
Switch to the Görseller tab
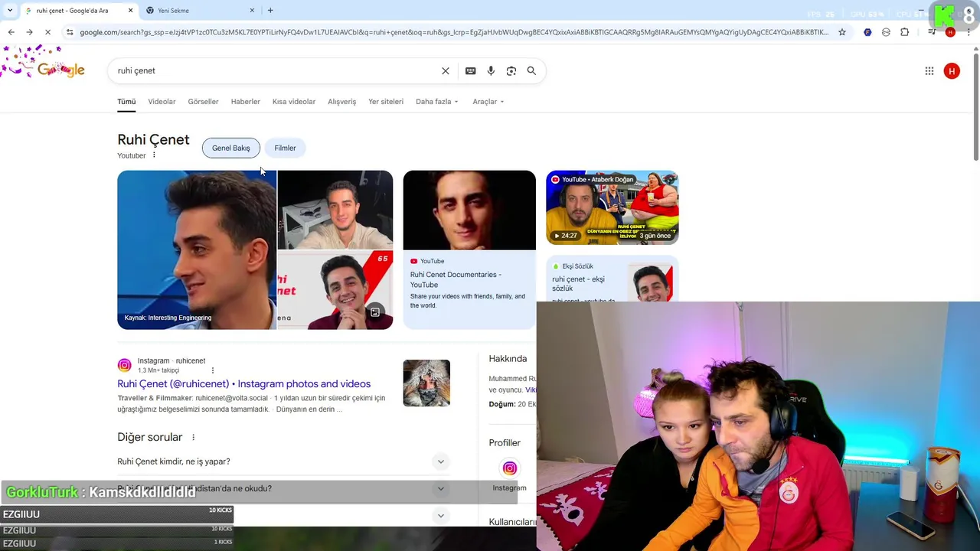click(x=203, y=102)
